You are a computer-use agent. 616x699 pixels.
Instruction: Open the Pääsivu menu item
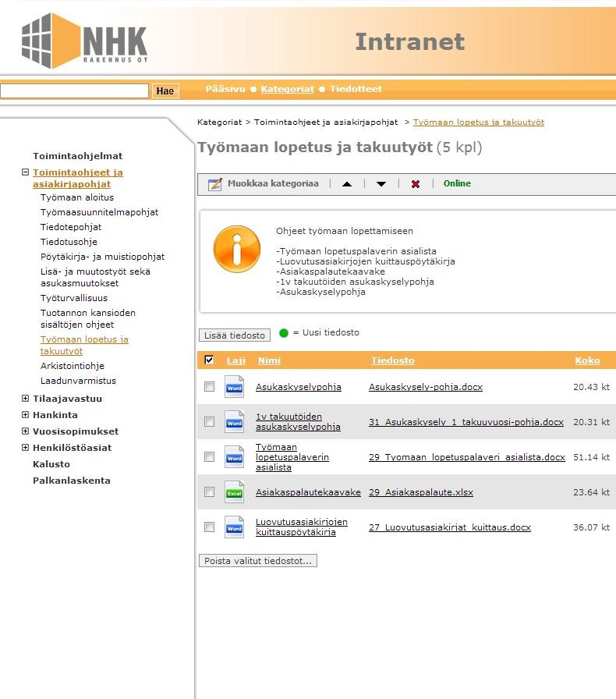pos(225,89)
